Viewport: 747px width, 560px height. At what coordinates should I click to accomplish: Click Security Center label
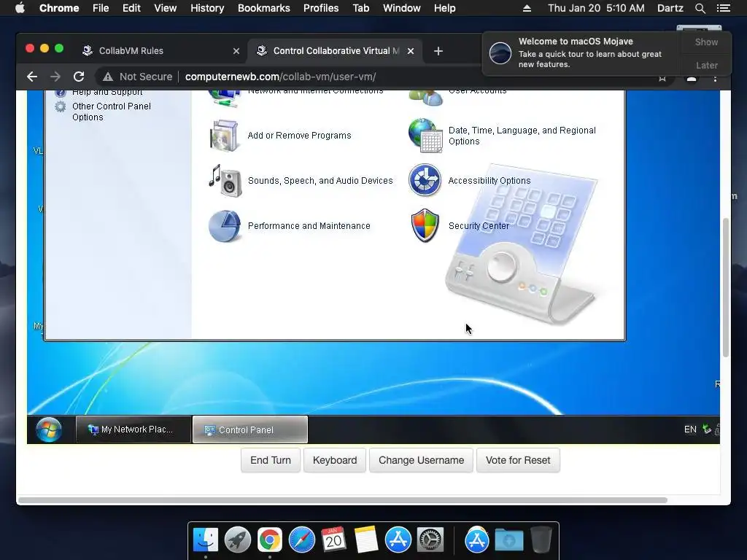tap(479, 226)
